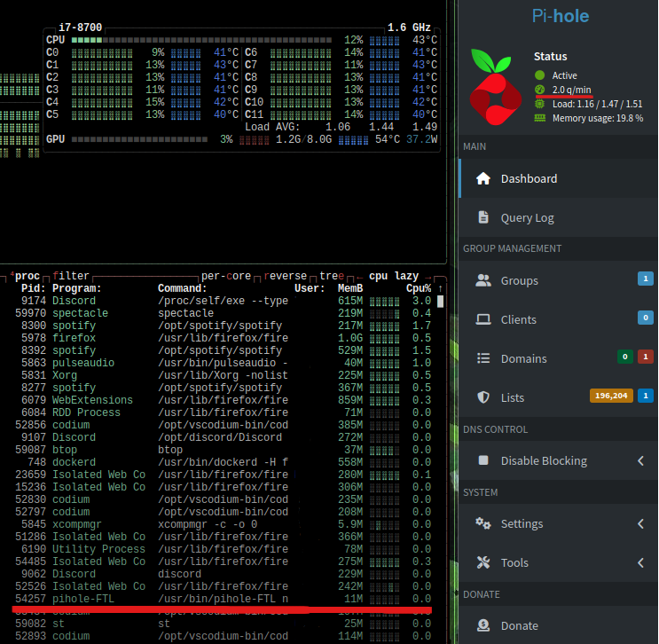
Task: Click the GPU usage bar row
Action: point(241,139)
